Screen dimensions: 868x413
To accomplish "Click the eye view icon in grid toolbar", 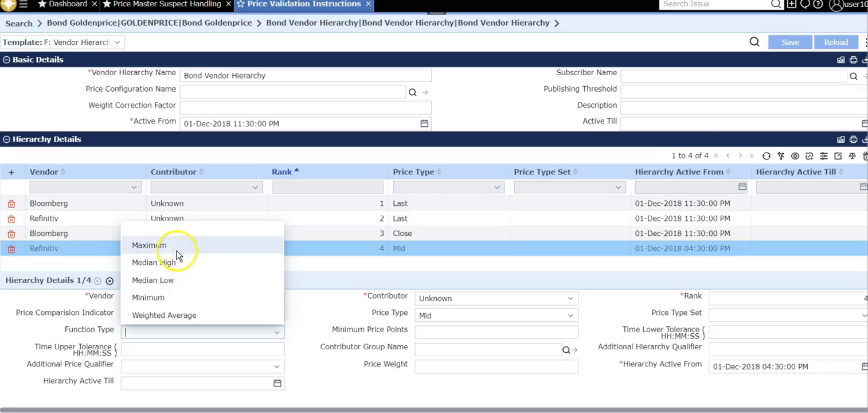I will click(x=795, y=156).
